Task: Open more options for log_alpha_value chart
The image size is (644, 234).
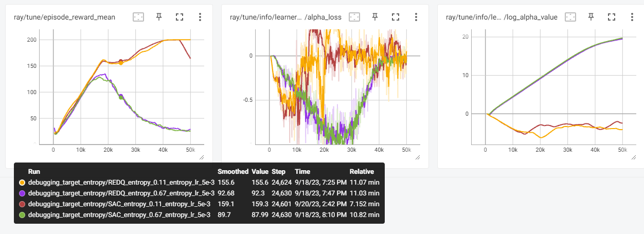Action: 632,17
